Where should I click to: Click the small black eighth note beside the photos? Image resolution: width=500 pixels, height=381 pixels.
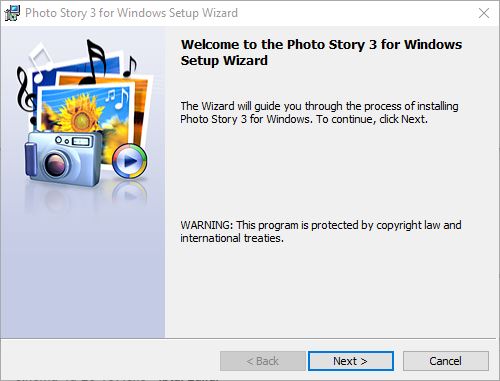(x=130, y=67)
